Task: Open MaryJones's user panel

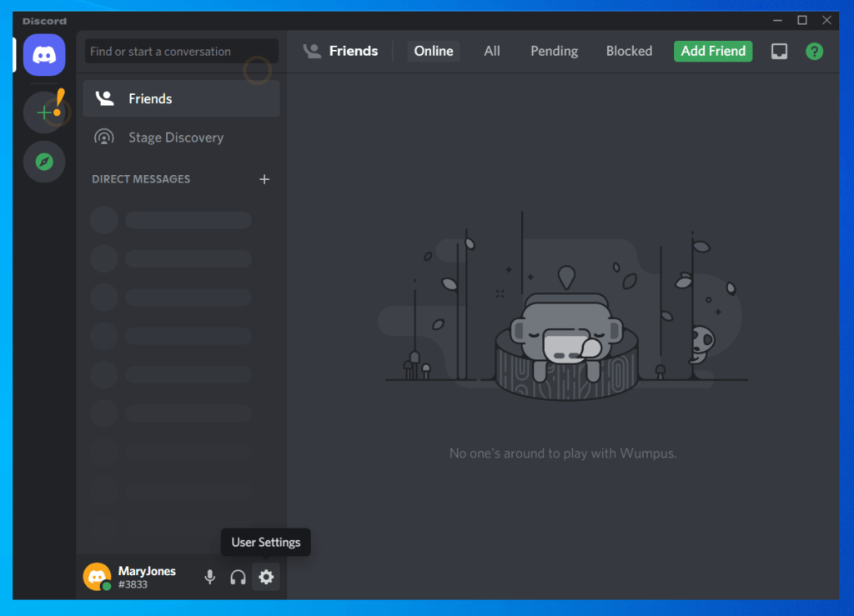Action: [x=133, y=576]
